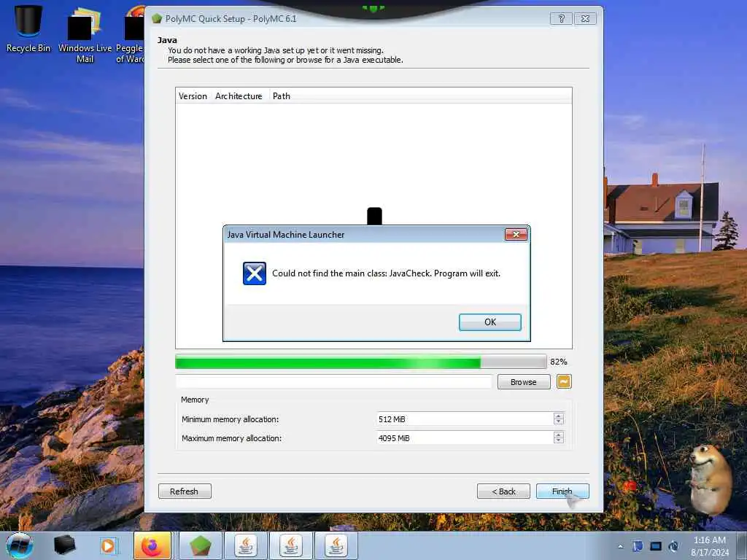Image resolution: width=747 pixels, height=560 pixels.
Task: Select the Peggle desktop icon
Action: (130, 34)
